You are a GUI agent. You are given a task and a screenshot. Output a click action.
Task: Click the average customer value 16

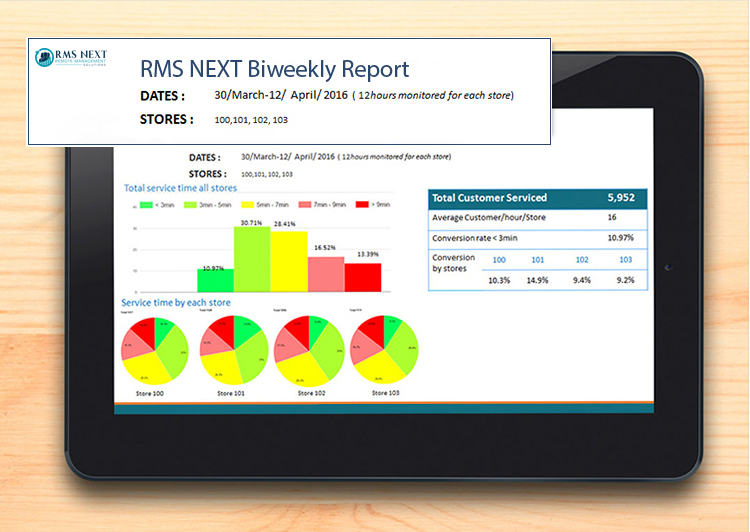[612, 217]
